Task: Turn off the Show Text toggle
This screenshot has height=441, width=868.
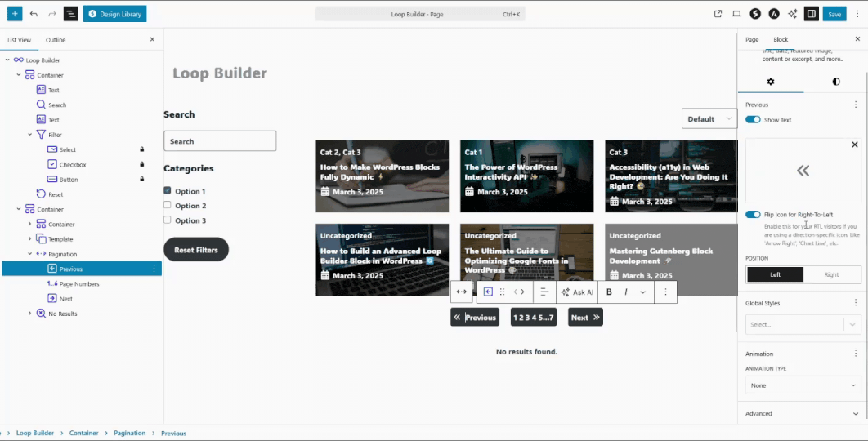Action: [x=753, y=120]
